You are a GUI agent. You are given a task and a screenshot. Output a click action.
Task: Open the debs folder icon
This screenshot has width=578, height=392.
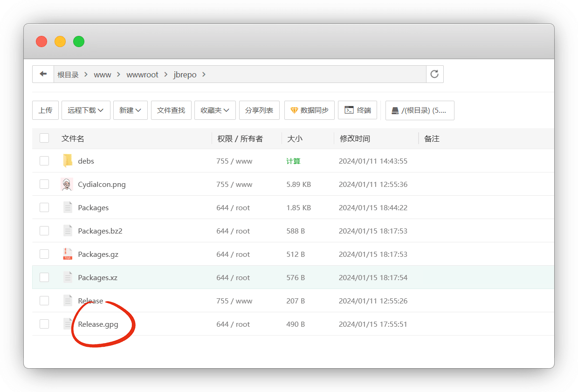tap(68, 161)
